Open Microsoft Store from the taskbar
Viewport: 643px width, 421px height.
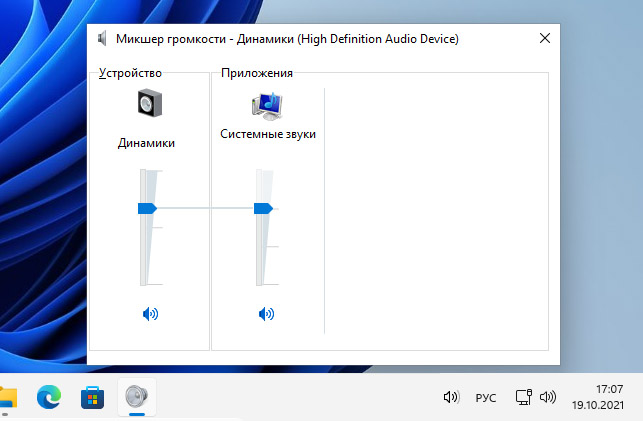pos(92,397)
